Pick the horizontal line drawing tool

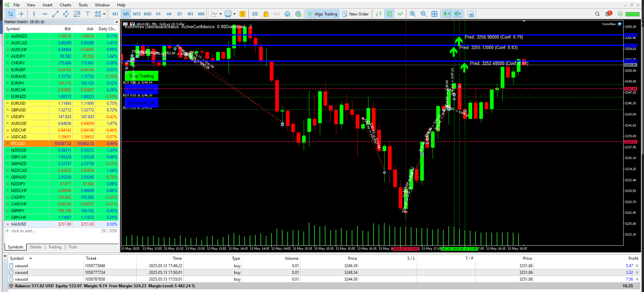45,14
